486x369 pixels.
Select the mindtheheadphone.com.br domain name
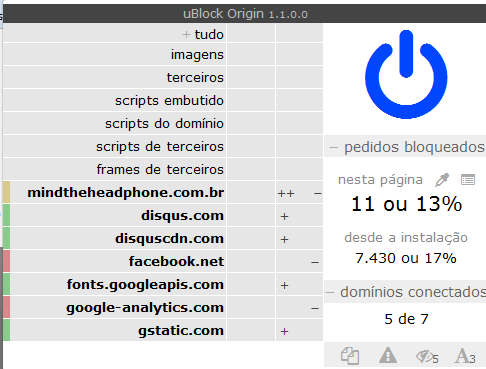click(126, 193)
